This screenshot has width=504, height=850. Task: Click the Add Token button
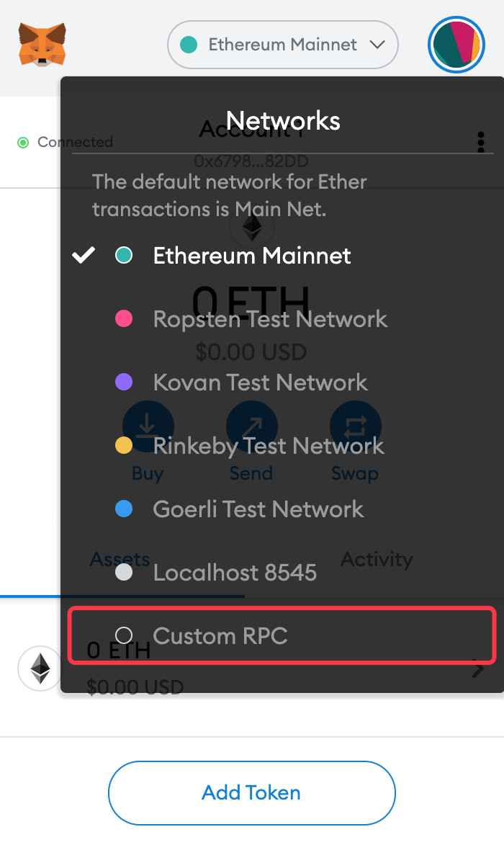(x=251, y=792)
